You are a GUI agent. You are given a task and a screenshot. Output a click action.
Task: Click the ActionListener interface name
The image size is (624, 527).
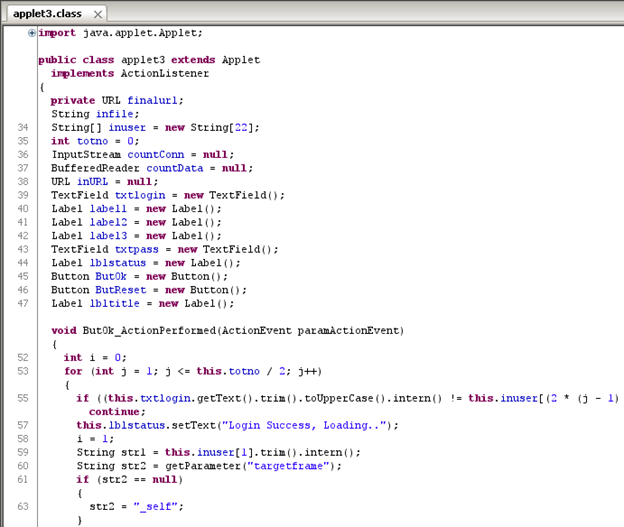click(158, 73)
